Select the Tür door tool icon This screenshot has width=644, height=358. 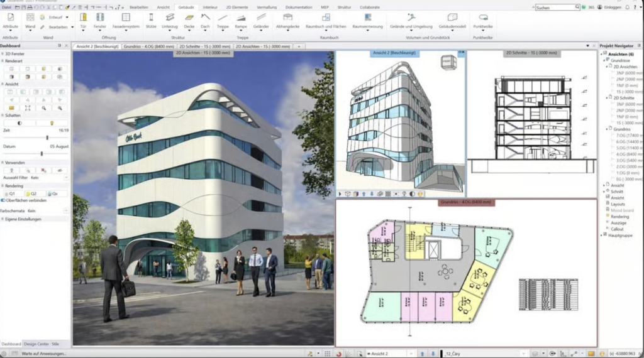83,18
